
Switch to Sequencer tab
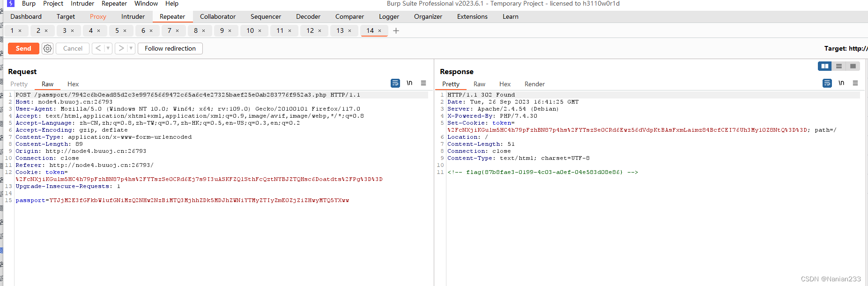pos(266,16)
